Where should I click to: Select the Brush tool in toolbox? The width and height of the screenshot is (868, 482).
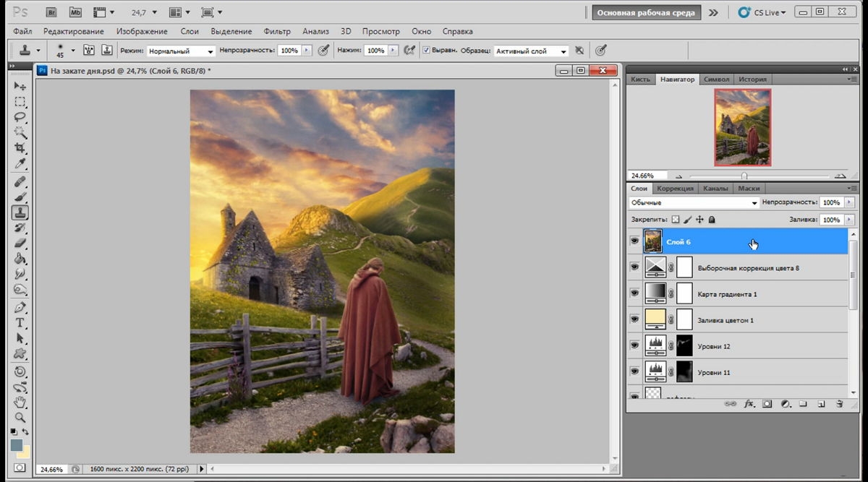(20, 197)
